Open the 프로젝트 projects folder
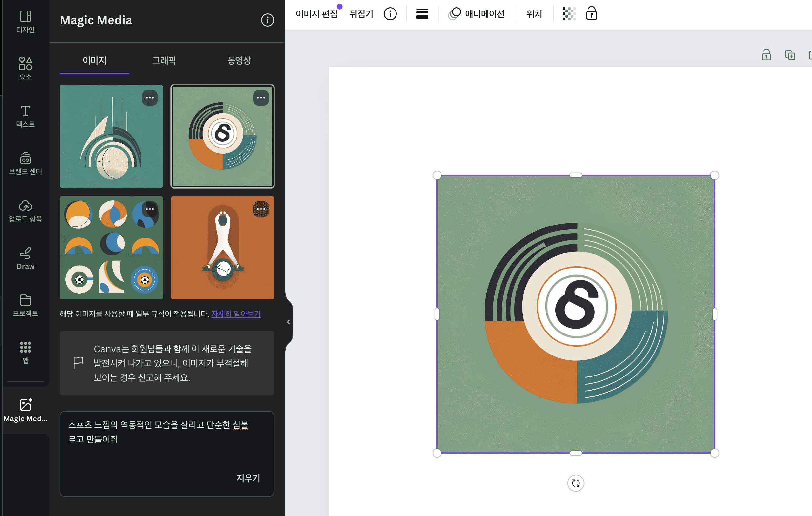Viewport: 812px width, 516px height. (25, 305)
